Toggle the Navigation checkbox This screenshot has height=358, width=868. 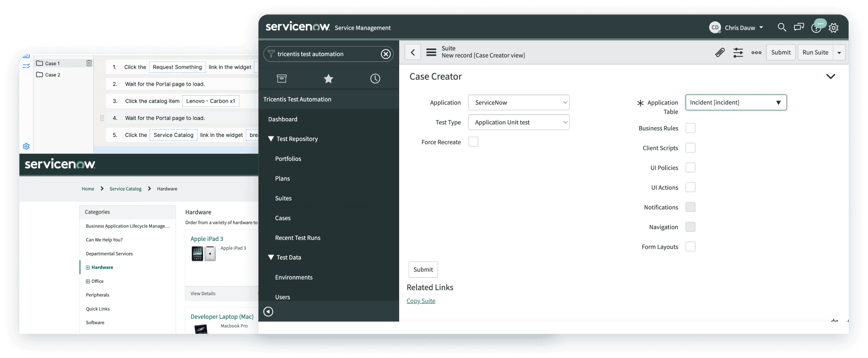click(x=690, y=227)
